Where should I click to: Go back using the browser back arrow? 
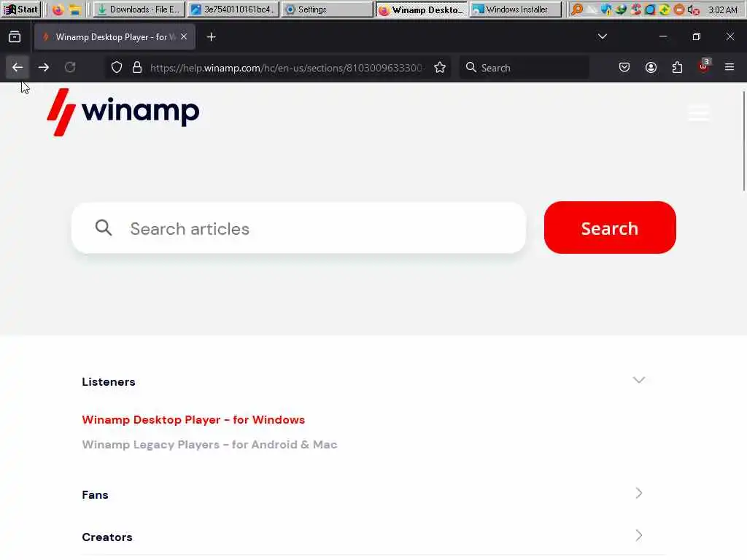click(x=18, y=68)
